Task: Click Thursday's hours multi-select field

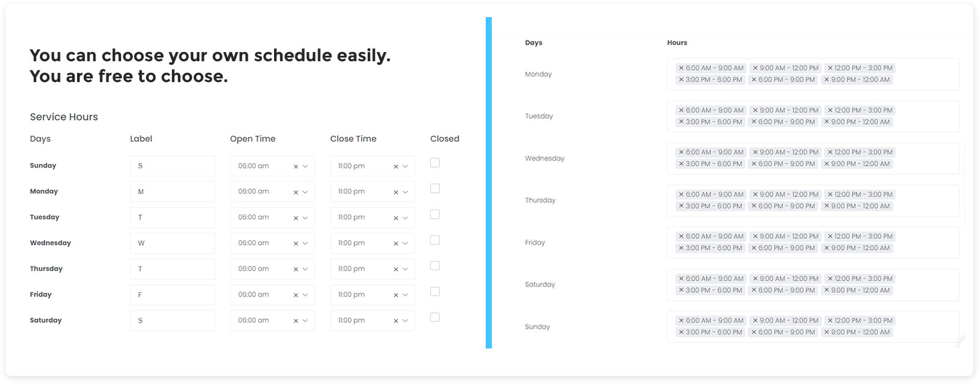Action: (924, 206)
